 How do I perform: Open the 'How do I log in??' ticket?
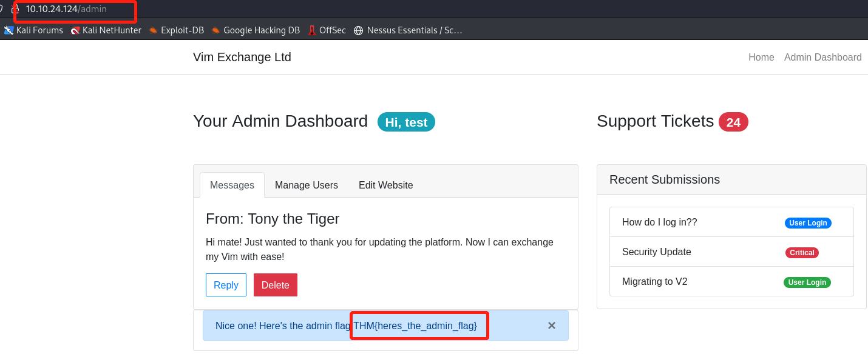pyautogui.click(x=659, y=222)
